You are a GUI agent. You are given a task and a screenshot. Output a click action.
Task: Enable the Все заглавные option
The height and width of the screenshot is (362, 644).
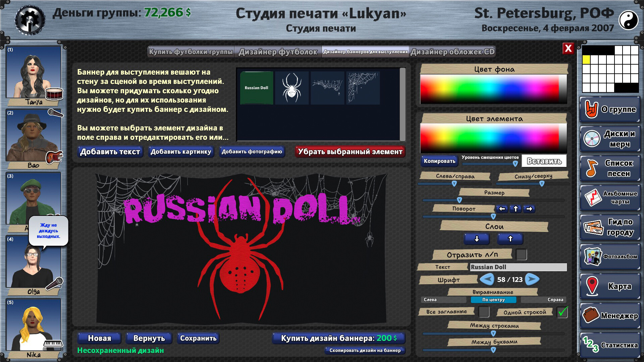484,311
